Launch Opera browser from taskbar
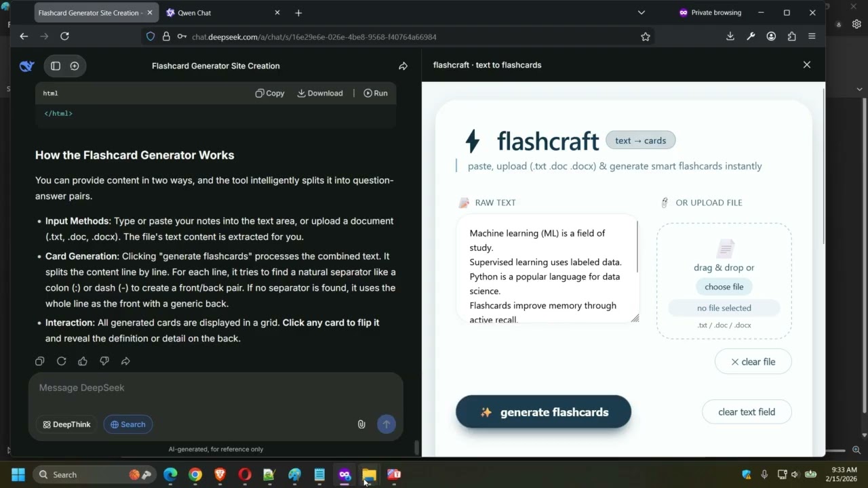This screenshot has width=868, height=488. click(245, 474)
